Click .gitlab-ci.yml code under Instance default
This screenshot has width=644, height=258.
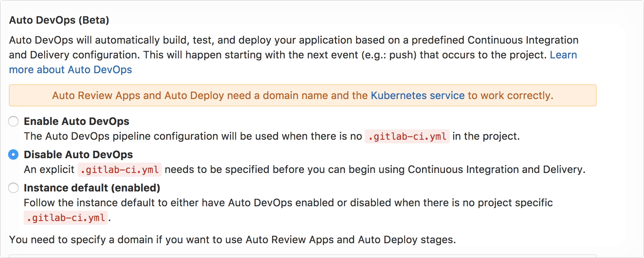point(66,218)
